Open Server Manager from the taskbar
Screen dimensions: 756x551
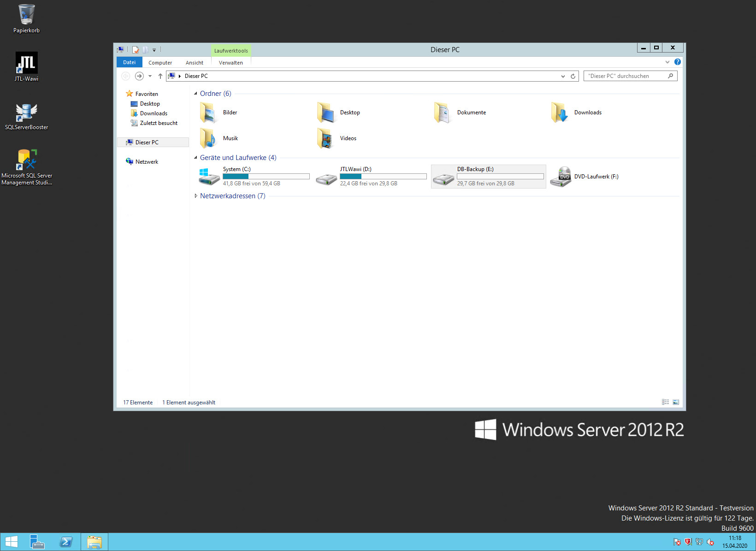pos(37,542)
